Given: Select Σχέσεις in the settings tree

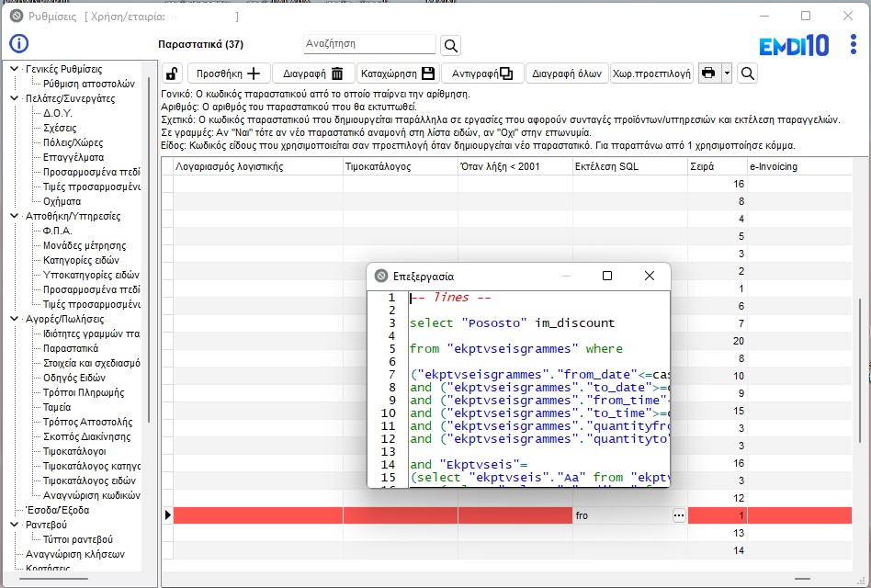Looking at the screenshot, I should point(60,128).
